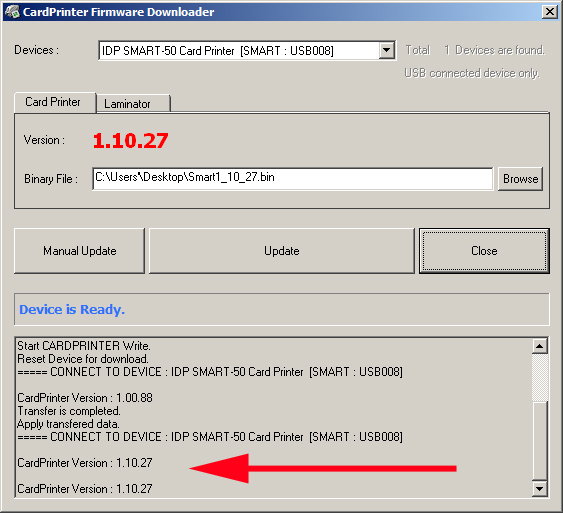
Task: Click log line 'Start CARDPRINTER Write.'
Action: (x=84, y=346)
